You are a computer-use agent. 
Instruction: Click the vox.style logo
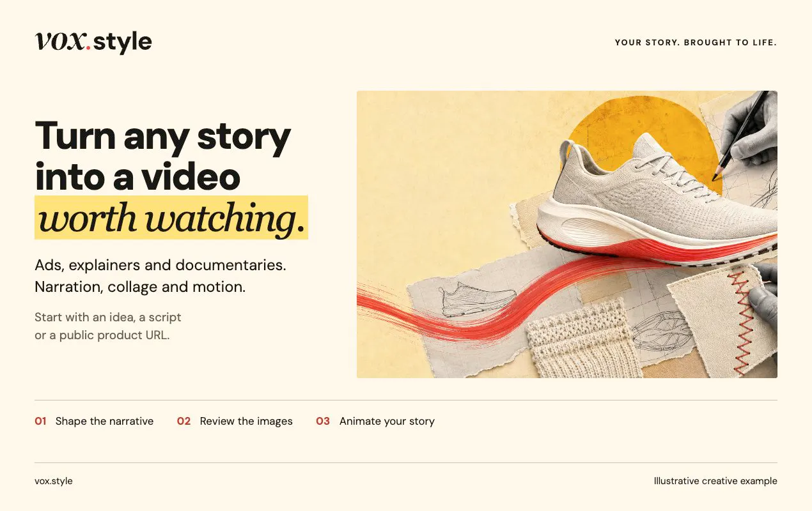pos(93,42)
